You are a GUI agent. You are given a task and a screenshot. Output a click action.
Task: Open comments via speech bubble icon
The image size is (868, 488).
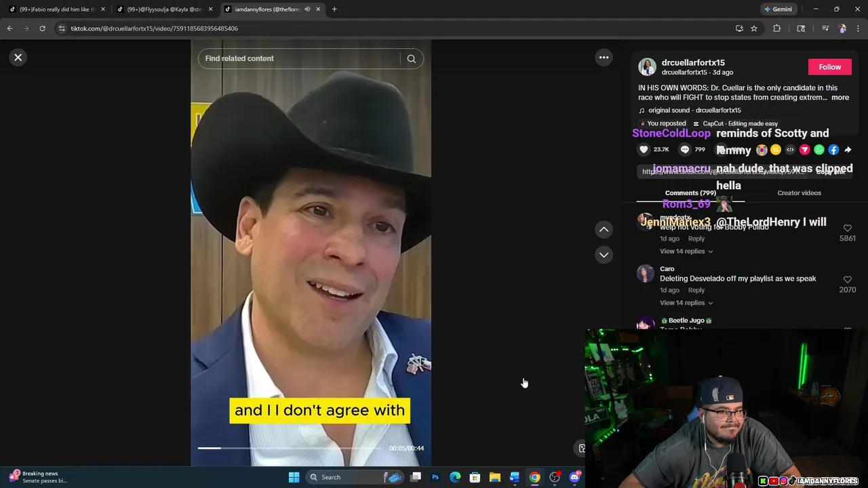point(685,150)
